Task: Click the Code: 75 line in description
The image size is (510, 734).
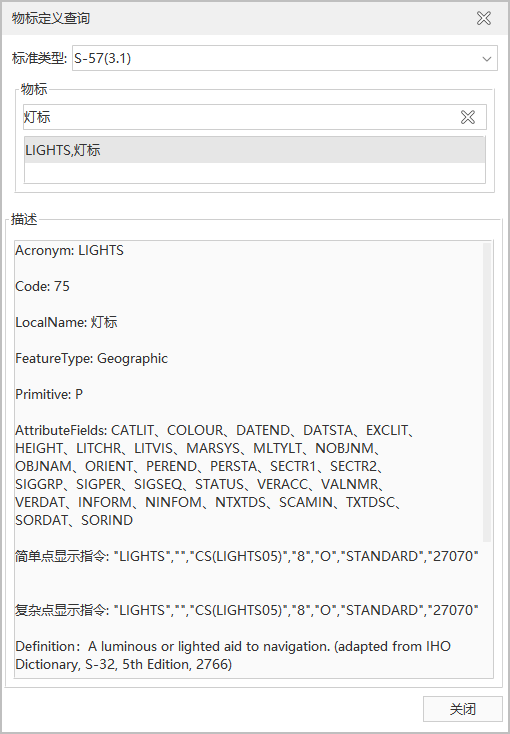Action: pos(43,286)
